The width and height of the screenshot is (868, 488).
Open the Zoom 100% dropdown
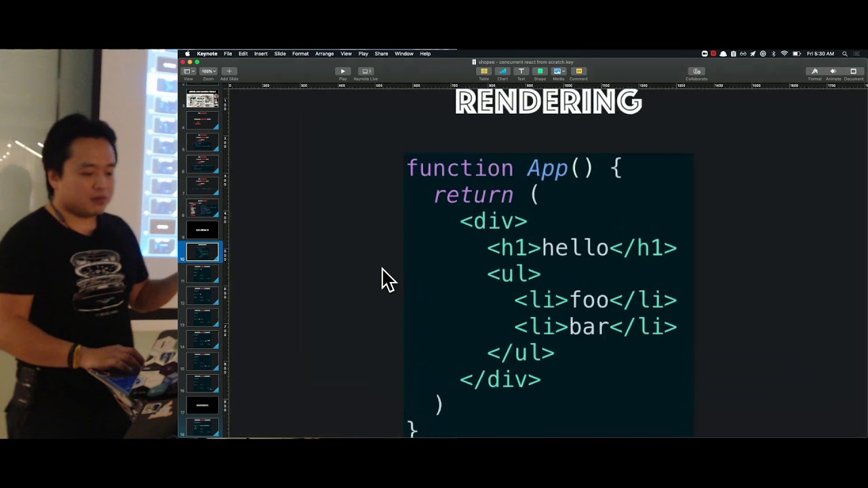[208, 71]
